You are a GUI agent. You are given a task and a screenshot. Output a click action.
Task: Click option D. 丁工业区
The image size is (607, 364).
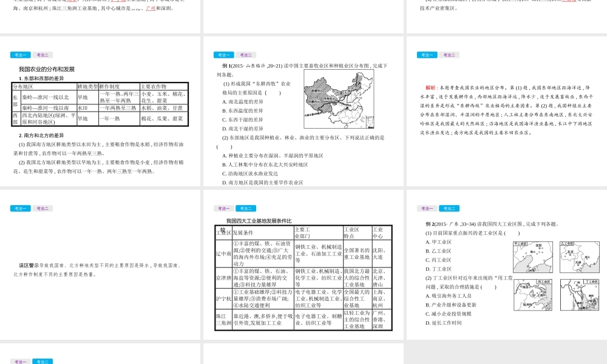[438, 269]
